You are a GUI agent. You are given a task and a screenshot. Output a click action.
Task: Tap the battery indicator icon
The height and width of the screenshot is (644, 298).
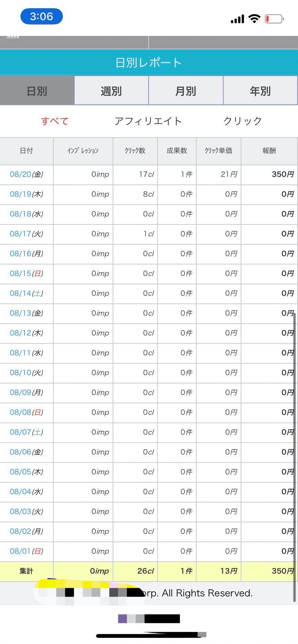click(x=274, y=19)
